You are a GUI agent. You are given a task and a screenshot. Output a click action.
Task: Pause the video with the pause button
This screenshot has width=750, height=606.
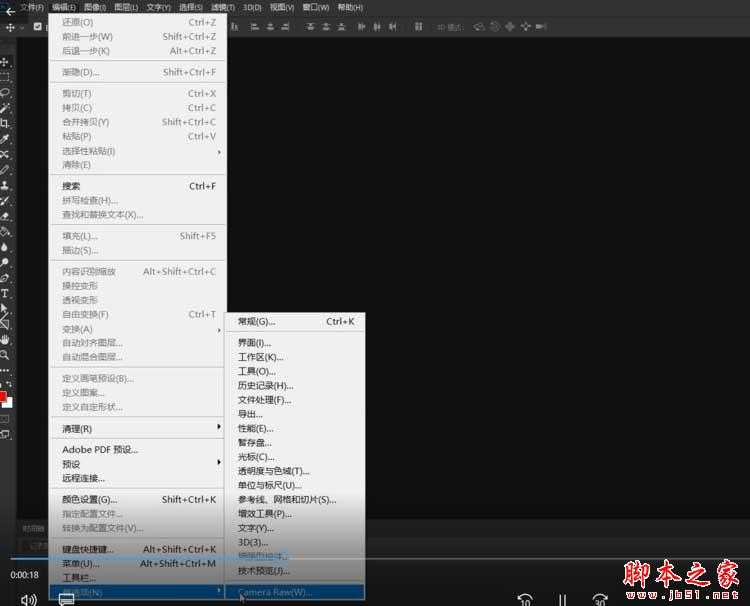[x=562, y=599]
